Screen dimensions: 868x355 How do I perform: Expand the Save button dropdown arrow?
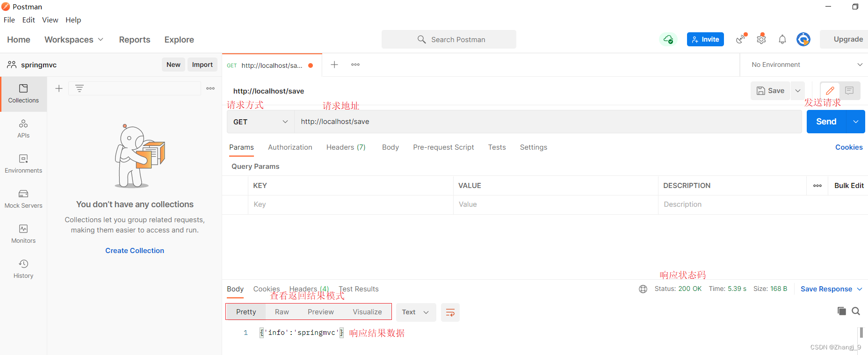coord(798,91)
